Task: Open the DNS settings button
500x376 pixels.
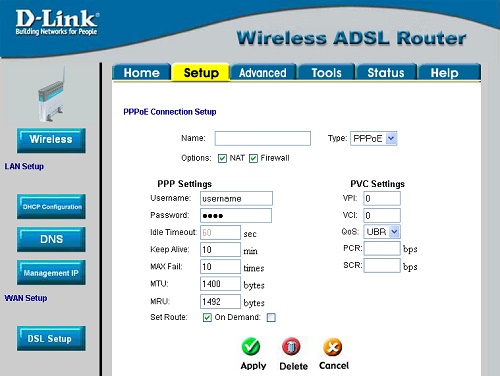Action: click(x=51, y=239)
